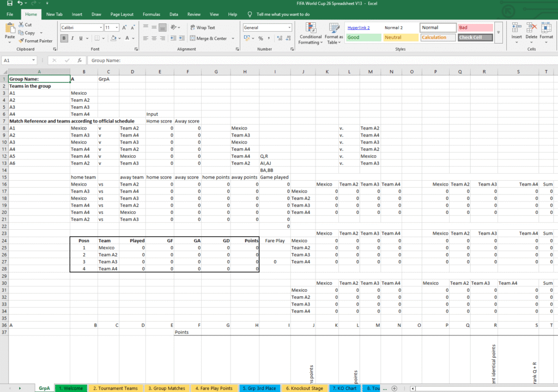Apply the green Good cell style
558x392 pixels.
(363, 38)
